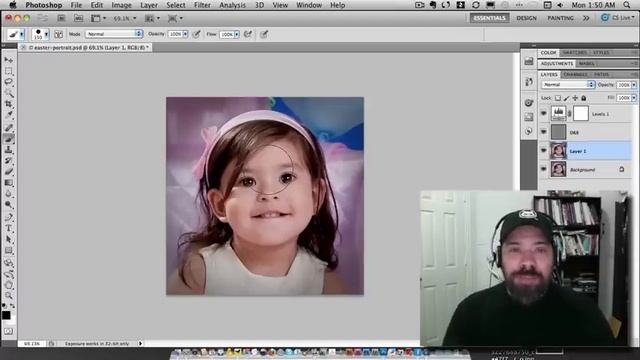Select the 3D Rotate tool
The height and width of the screenshot is (360, 640).
9,263
